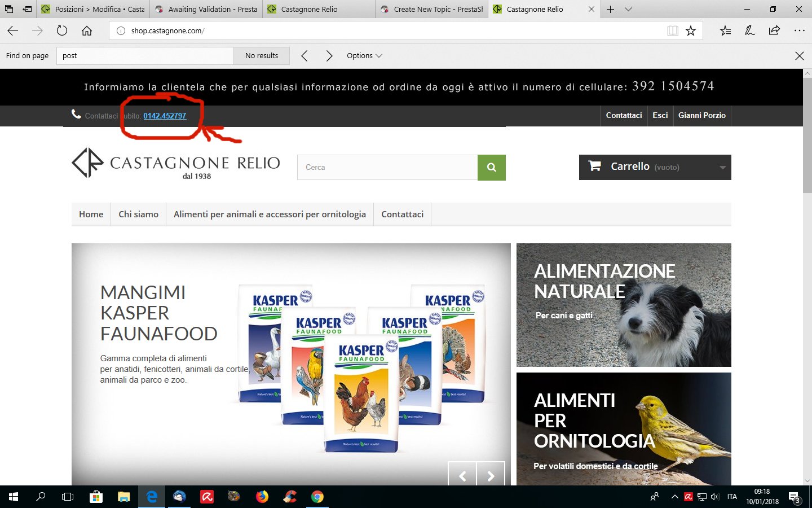Open Alimentazione Naturale dog banner
Image resolution: width=812 pixels, height=508 pixels.
(624, 305)
